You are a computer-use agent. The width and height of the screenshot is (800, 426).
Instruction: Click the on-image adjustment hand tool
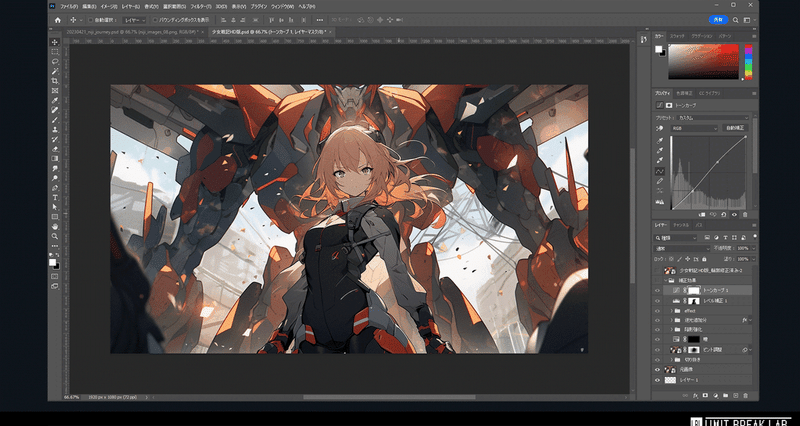[660, 128]
